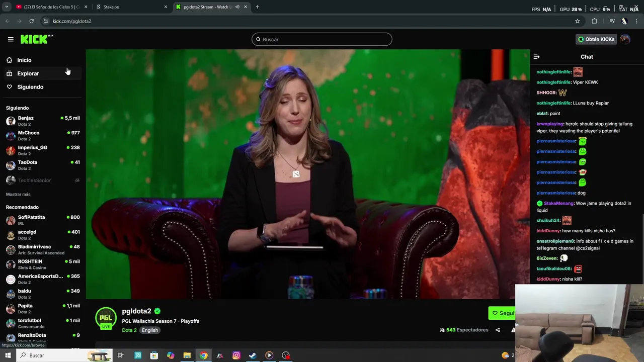The image size is (644, 362).
Task: Open offline channel TechiesSenior
Action: (x=43, y=180)
